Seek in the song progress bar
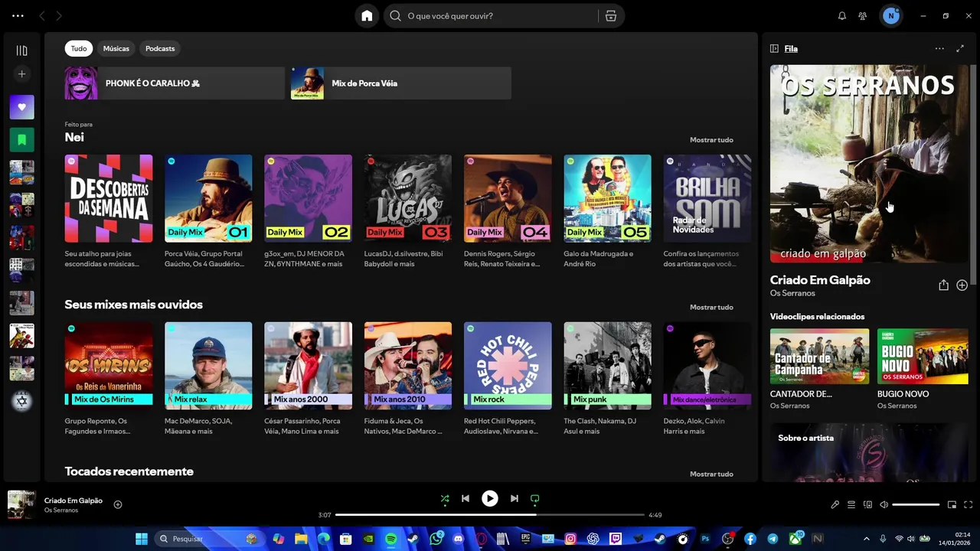 click(x=490, y=515)
